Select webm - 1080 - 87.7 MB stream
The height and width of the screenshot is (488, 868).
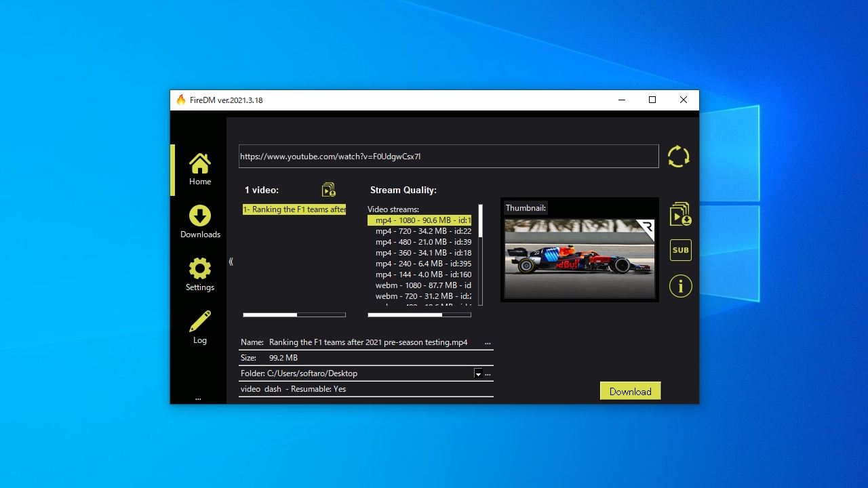[419, 285]
